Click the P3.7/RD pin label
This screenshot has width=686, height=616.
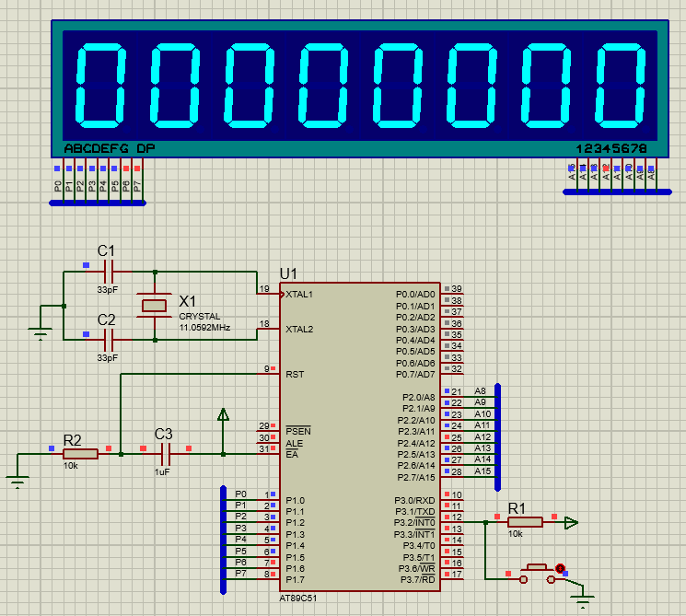[417, 580]
